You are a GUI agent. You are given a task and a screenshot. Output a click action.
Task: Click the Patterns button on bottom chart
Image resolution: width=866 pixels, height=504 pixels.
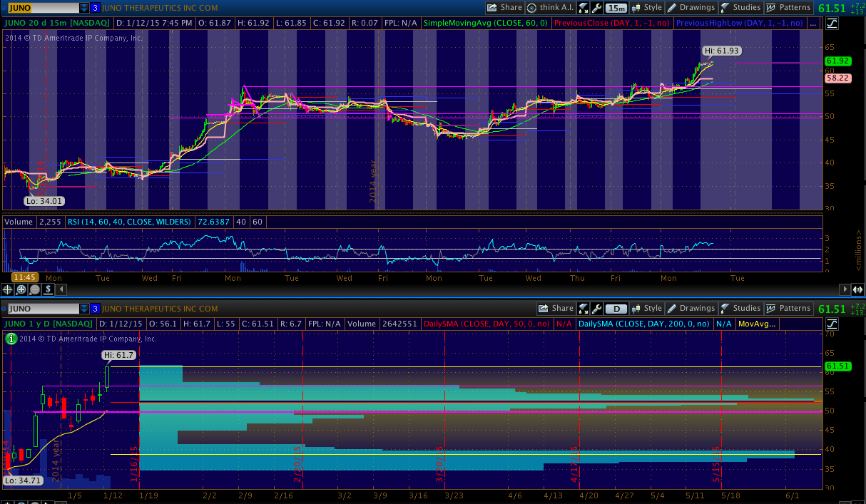tap(788, 309)
